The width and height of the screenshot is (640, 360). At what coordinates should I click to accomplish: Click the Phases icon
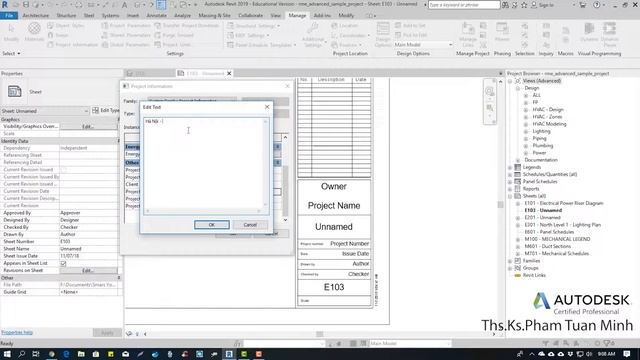[502, 29]
